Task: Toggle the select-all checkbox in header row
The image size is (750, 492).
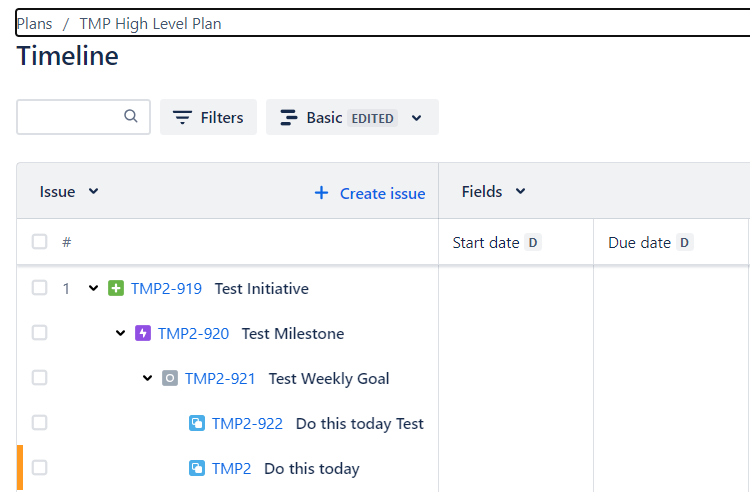Action: pyautogui.click(x=39, y=242)
